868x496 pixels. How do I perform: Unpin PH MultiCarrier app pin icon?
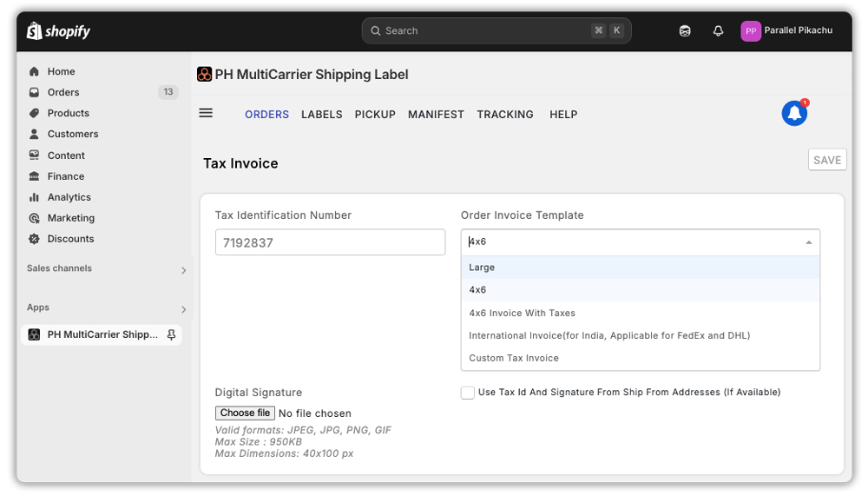(171, 334)
